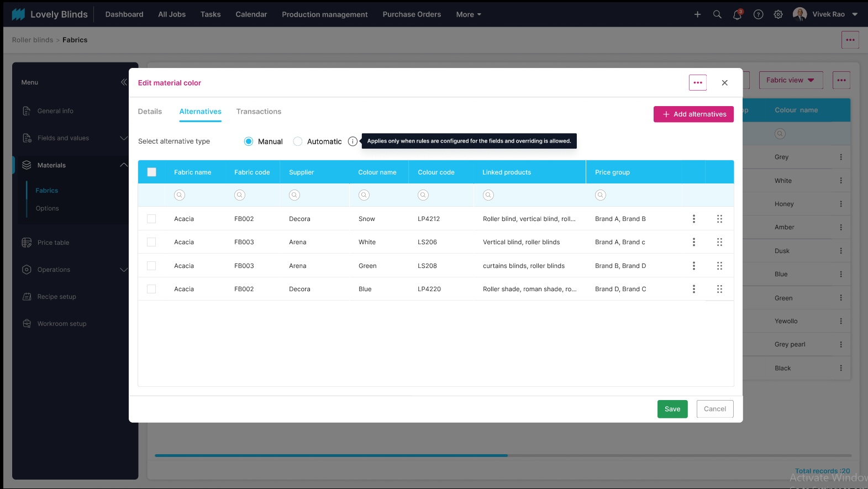Click the info icon beside Automatic

coord(353,141)
